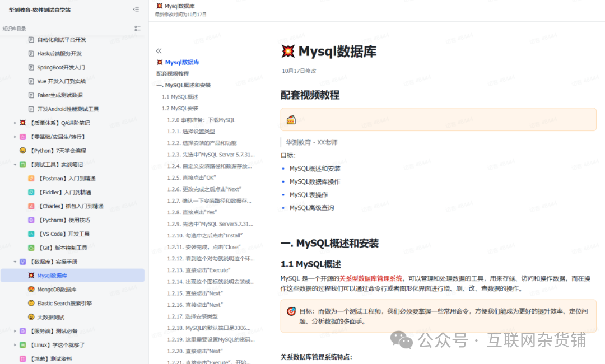The width and height of the screenshot is (605, 364).
Task: Click the green icon of 【测试工具】实战笔记
Action: point(23,164)
